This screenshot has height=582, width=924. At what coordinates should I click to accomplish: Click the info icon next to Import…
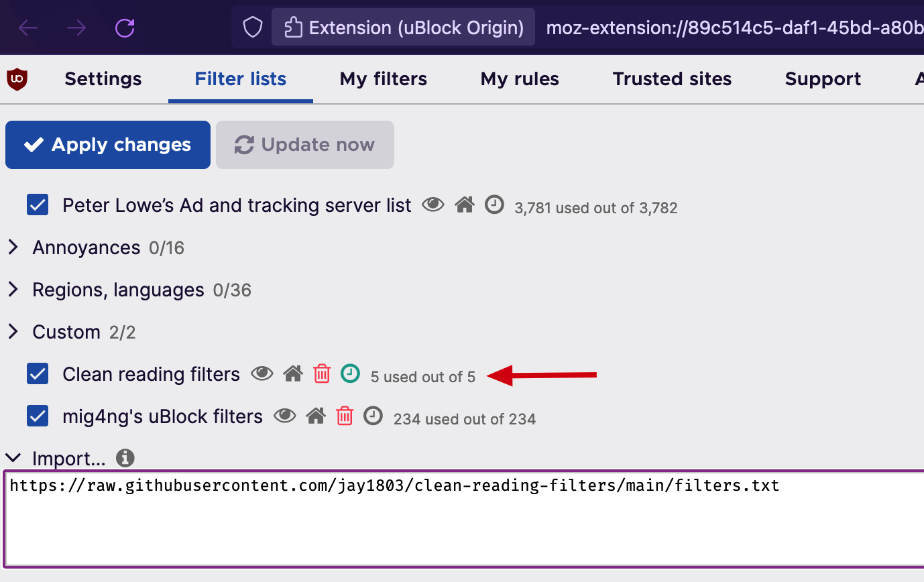(x=125, y=458)
